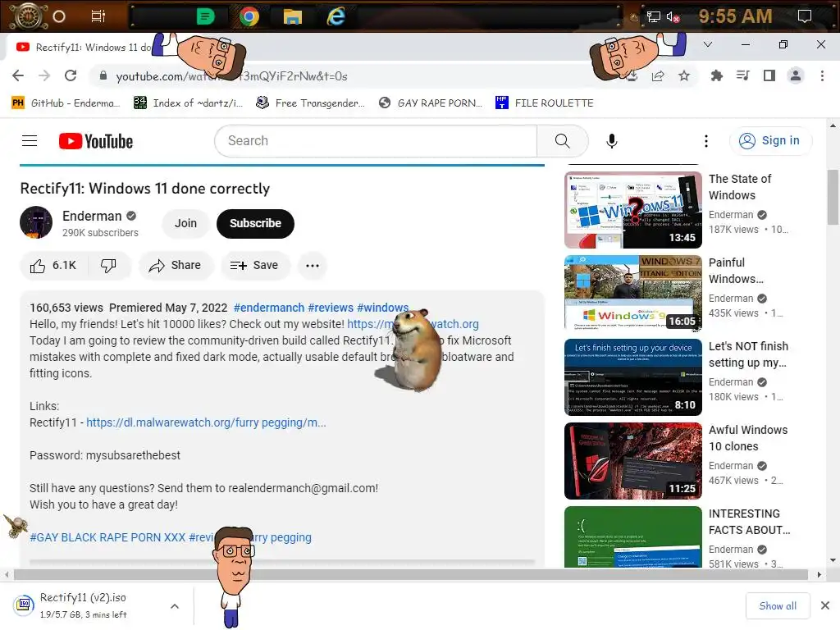The width and height of the screenshot is (840, 630).
Task: Open The State of Windows thumbnail
Action: pyautogui.click(x=633, y=210)
